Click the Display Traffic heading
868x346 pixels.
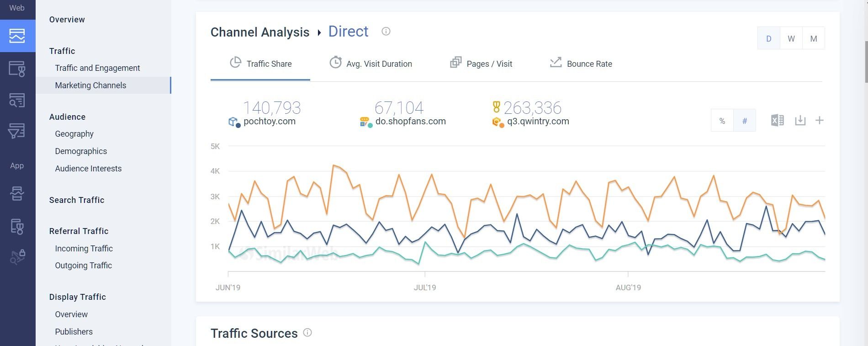click(78, 297)
